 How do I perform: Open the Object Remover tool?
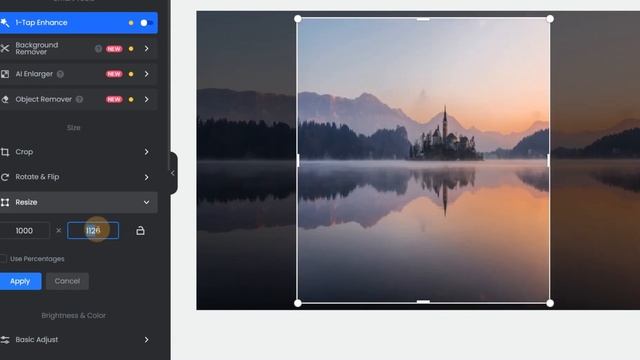pyautogui.click(x=78, y=99)
